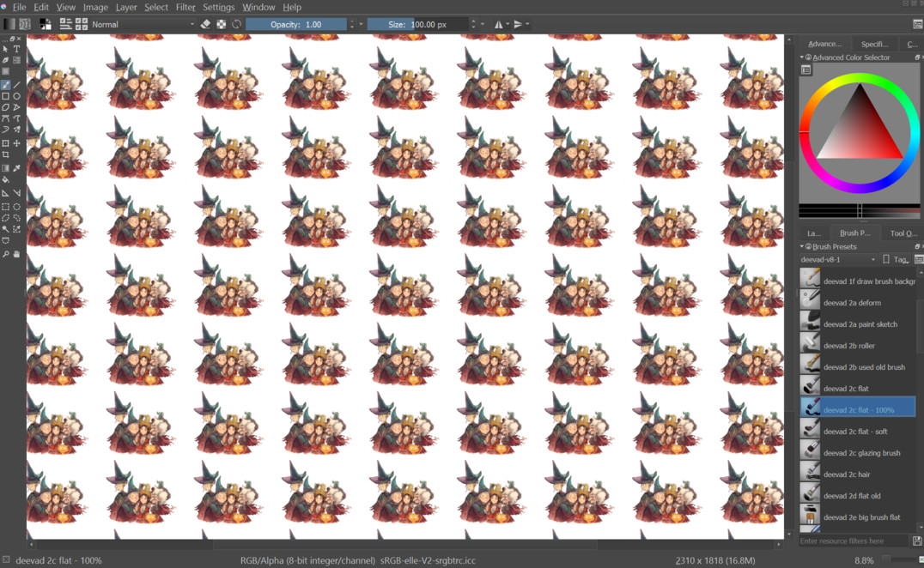
Task: Toggle eraser mode in the toolbar
Action: coord(204,24)
